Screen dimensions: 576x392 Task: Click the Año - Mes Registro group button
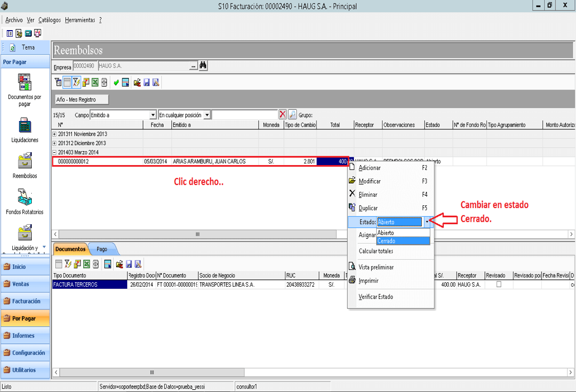(x=82, y=99)
